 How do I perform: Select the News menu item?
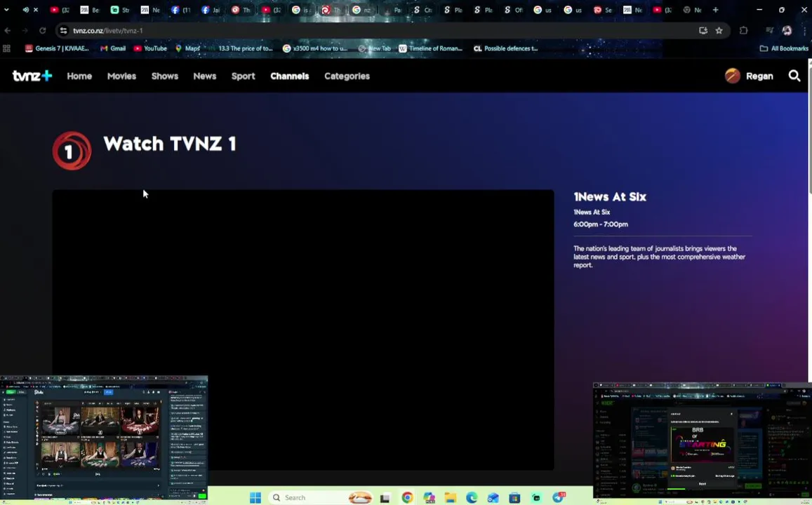coord(204,76)
